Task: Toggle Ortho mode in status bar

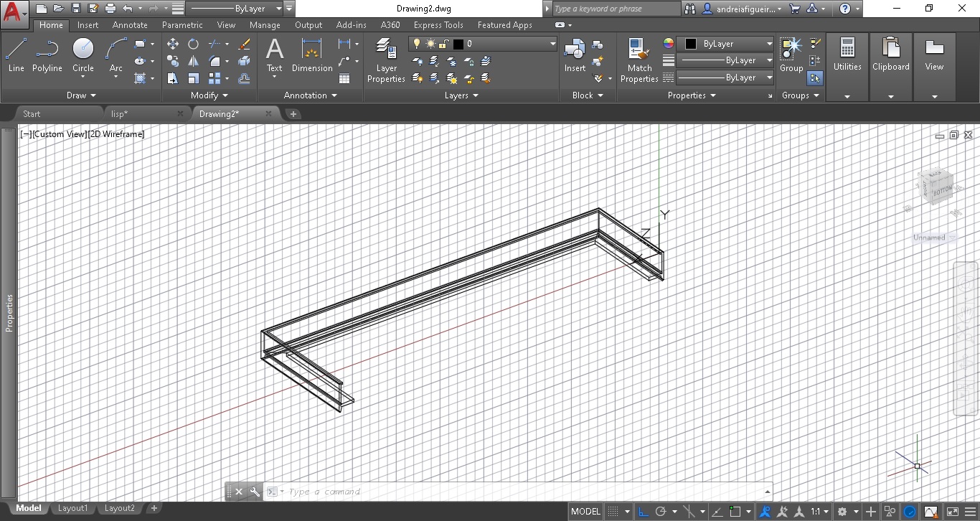Action: (x=642, y=512)
